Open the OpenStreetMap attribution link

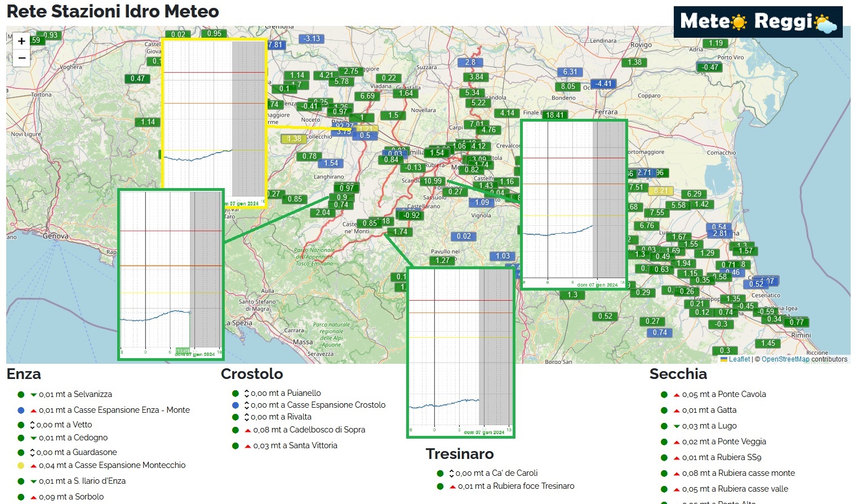785,359
